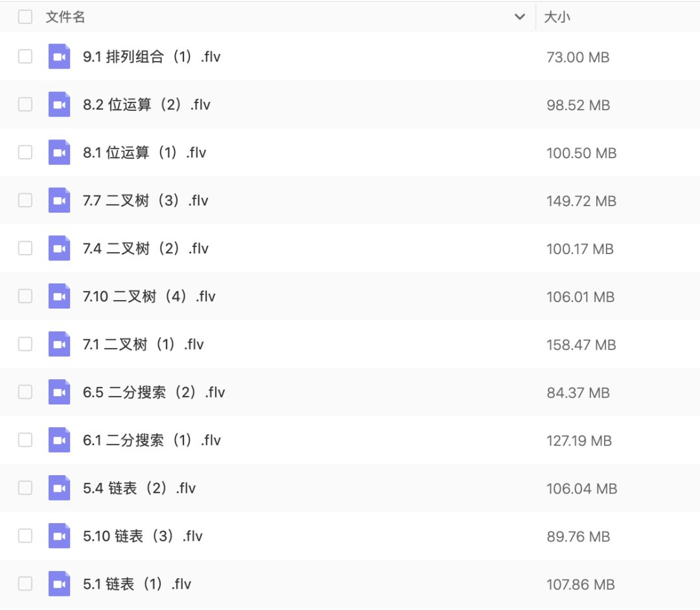Viewport: 700px width, 610px height.
Task: Sort by 大小 column header
Action: coord(557,17)
